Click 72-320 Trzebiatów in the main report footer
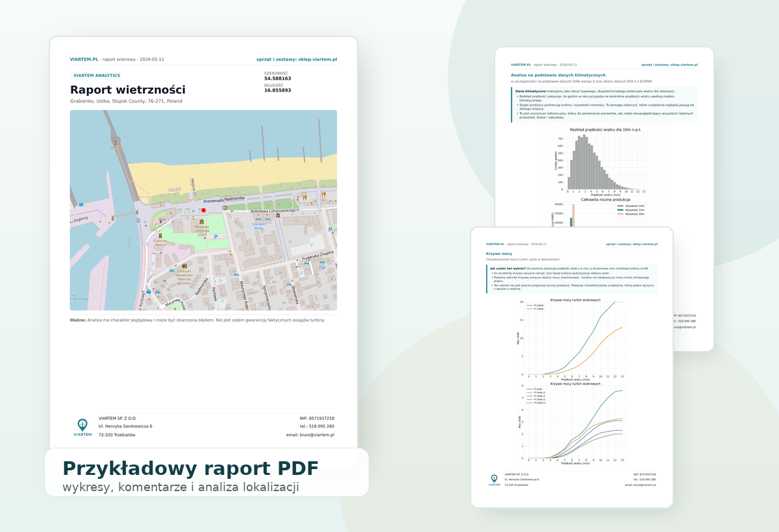779x532 pixels. [117, 435]
